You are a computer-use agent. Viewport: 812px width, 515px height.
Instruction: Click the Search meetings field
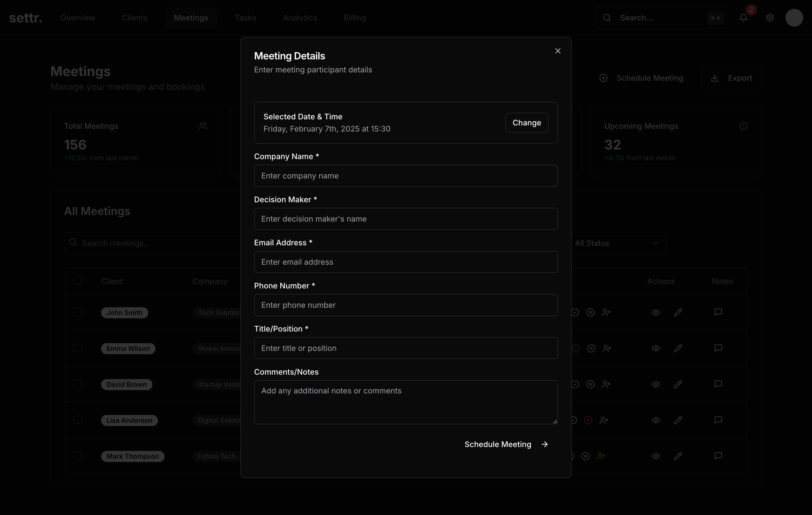point(152,243)
